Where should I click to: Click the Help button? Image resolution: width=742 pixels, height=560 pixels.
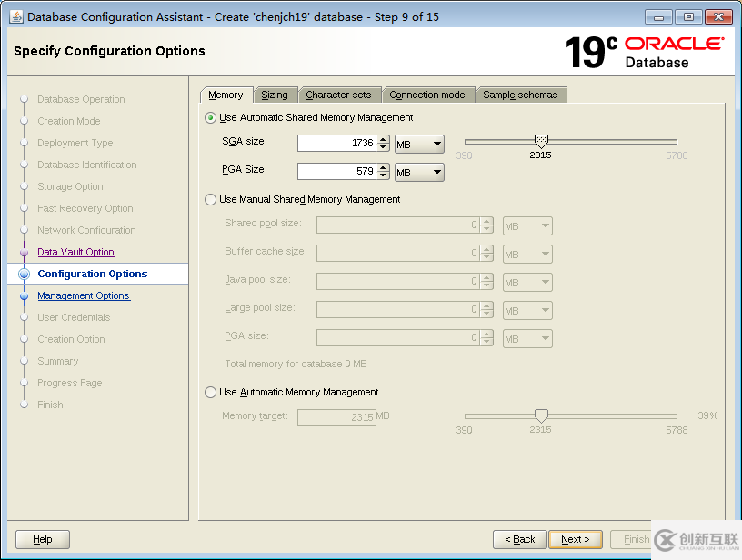click(43, 539)
